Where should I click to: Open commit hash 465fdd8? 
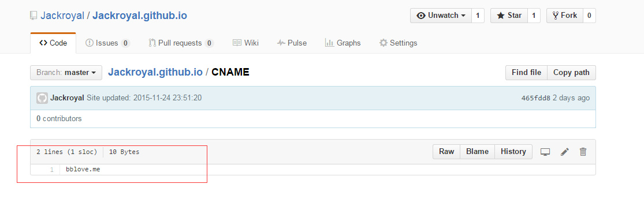pos(535,98)
